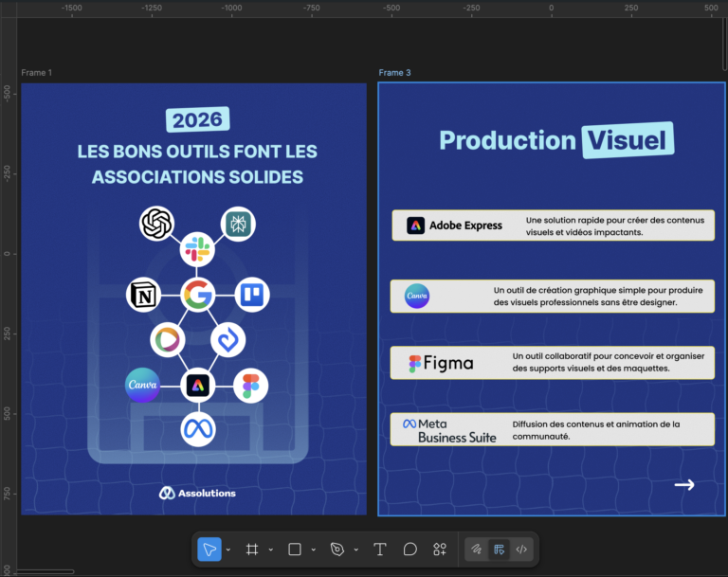
Task: Select the Slack logo circle
Action: [x=197, y=249]
